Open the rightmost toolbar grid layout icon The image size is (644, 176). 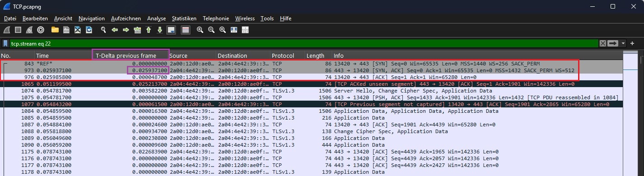(245, 30)
